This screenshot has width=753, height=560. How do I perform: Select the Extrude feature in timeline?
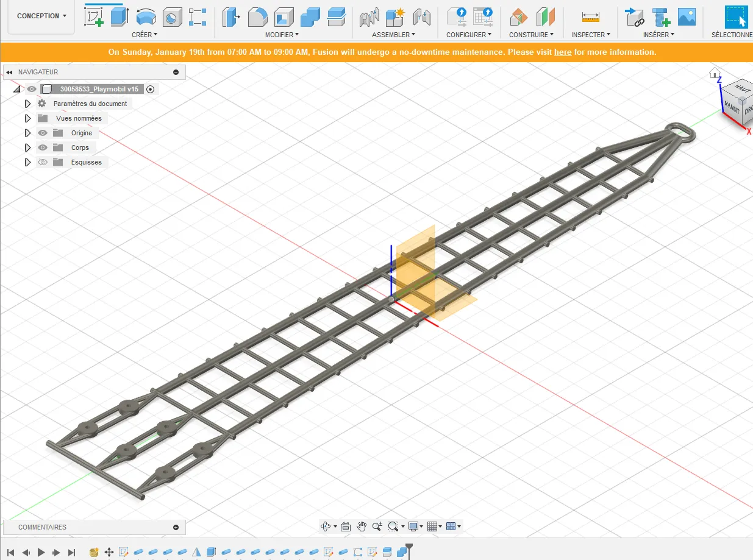(x=211, y=553)
